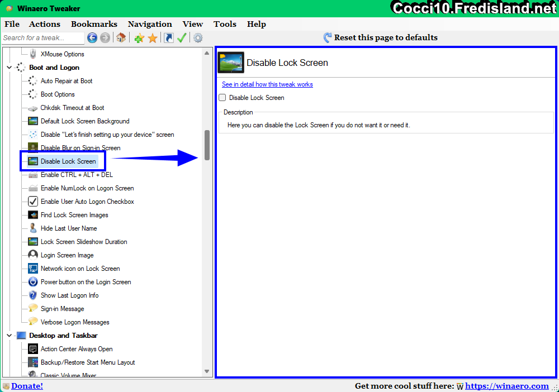
Task: Click the Sign-in Message speech bubble icon
Action: coord(33,308)
